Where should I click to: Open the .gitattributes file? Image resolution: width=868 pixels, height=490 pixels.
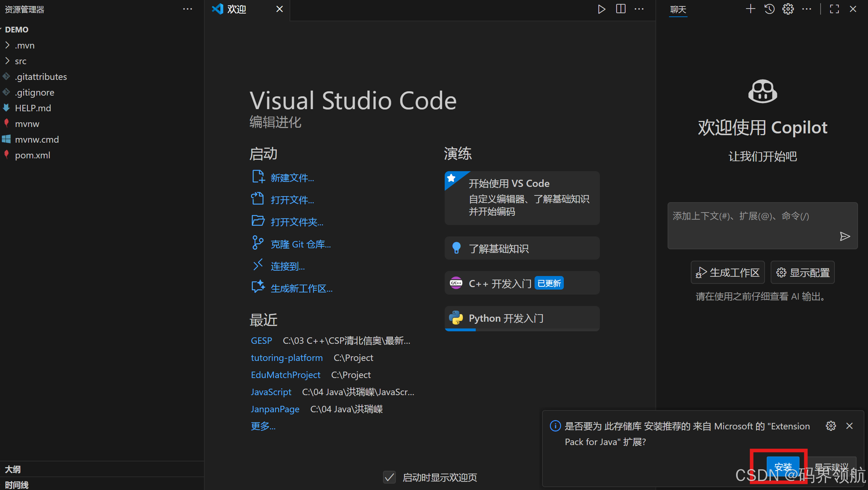pos(41,77)
